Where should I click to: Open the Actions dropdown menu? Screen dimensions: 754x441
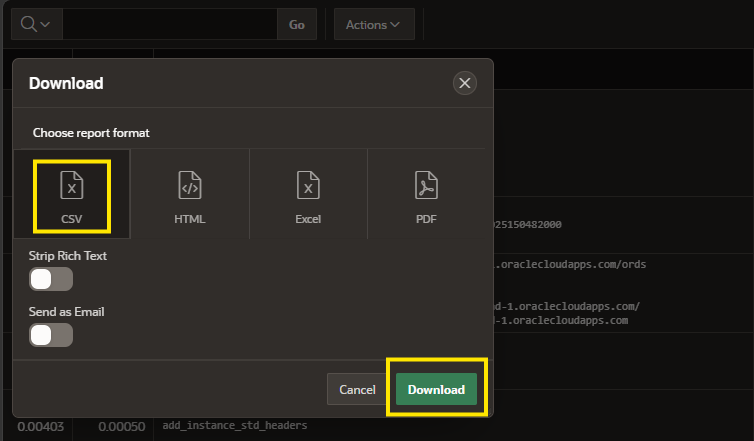pos(374,25)
